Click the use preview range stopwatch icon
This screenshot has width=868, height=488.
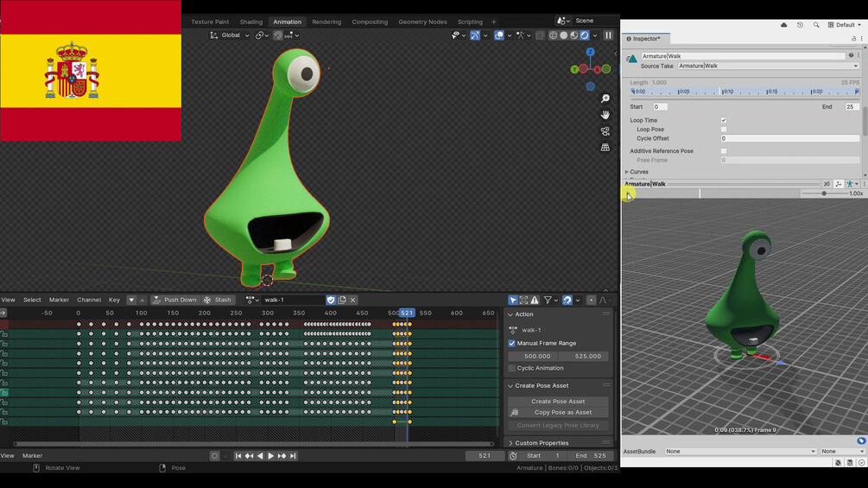(x=513, y=456)
